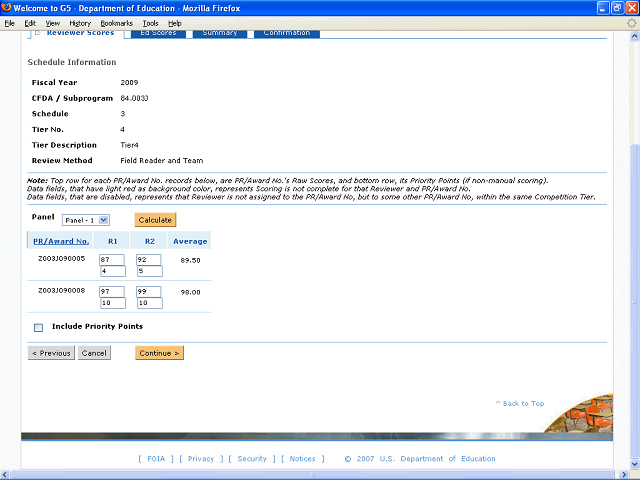Close the Firefox window

(x=632, y=8)
